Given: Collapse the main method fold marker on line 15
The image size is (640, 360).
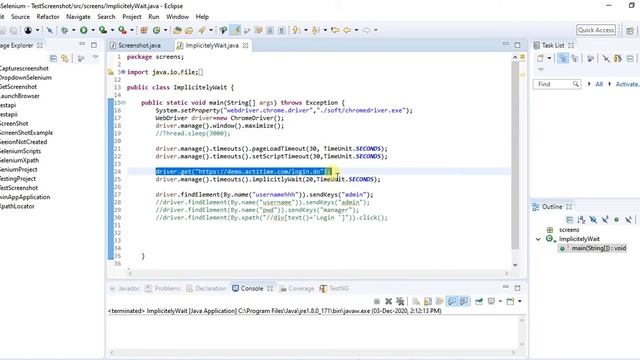Looking at the screenshot, I should pos(124,102).
